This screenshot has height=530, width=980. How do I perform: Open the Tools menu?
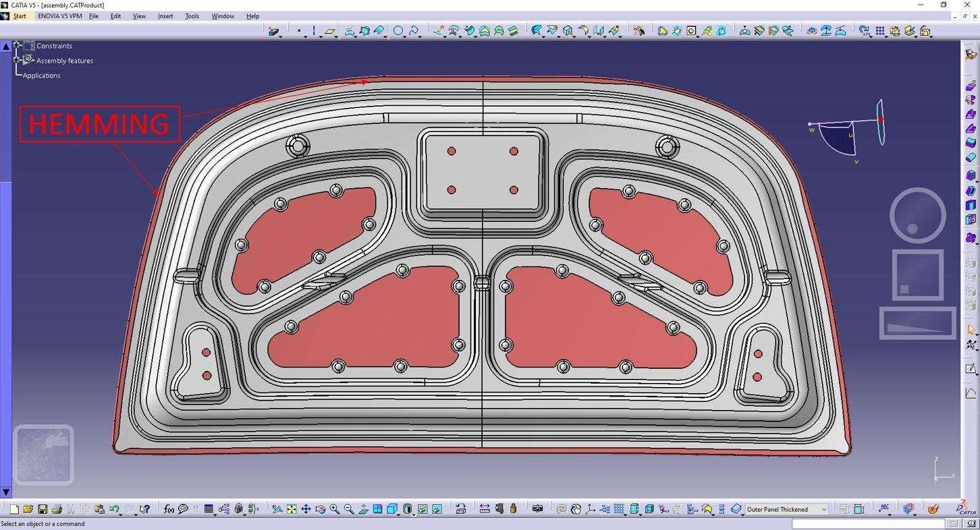pyautogui.click(x=192, y=16)
